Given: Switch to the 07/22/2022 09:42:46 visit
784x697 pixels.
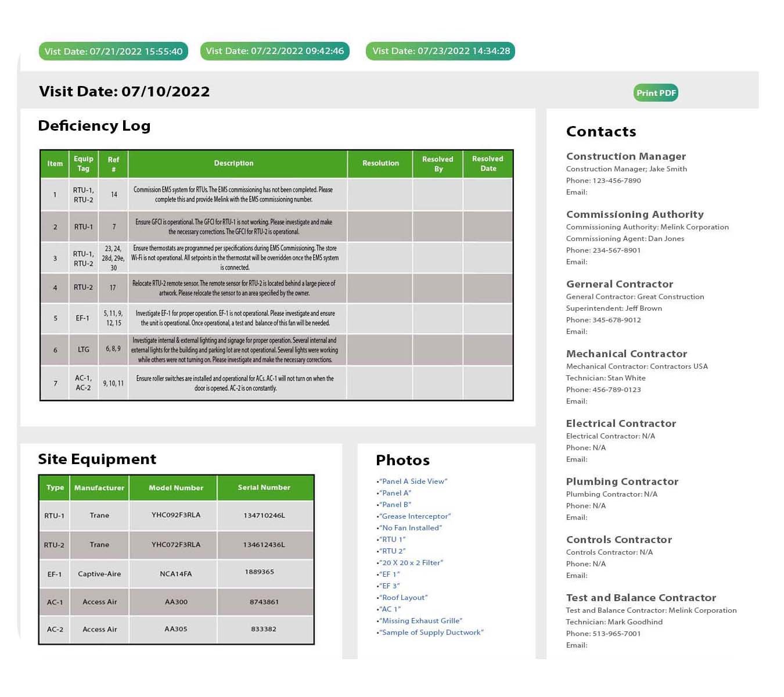Looking at the screenshot, I should (275, 51).
